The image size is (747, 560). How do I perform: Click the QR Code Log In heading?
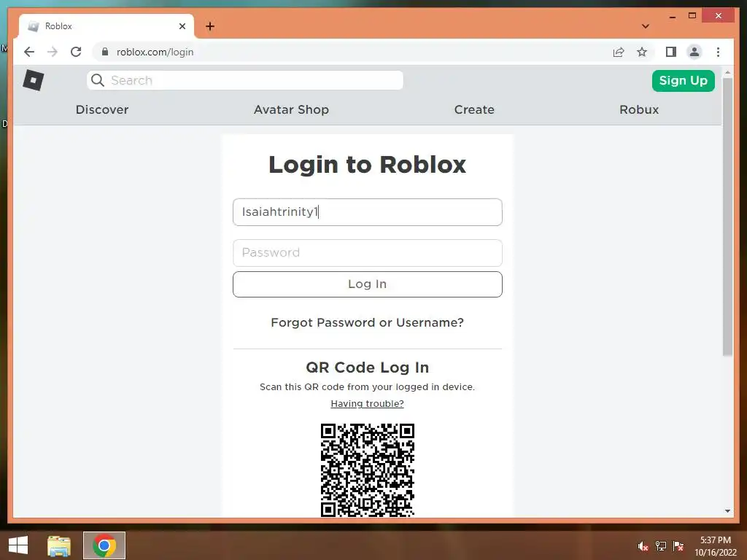click(x=368, y=367)
